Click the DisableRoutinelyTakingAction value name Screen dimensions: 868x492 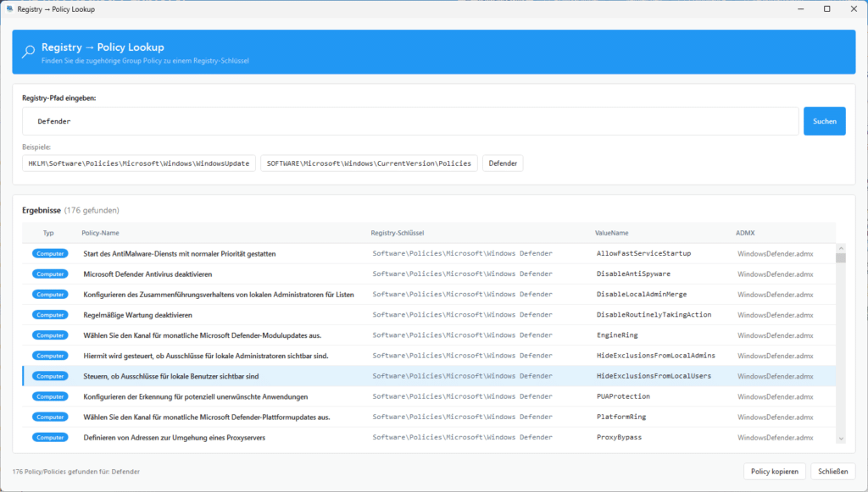coord(654,314)
